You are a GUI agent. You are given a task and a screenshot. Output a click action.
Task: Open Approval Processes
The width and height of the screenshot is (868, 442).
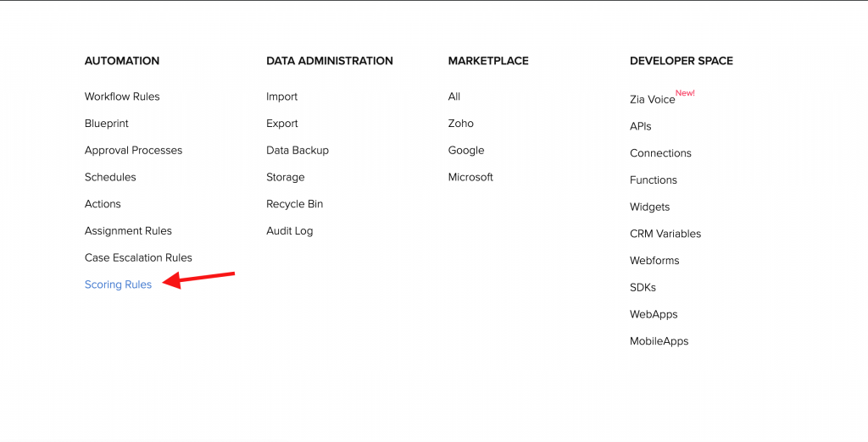click(x=133, y=151)
